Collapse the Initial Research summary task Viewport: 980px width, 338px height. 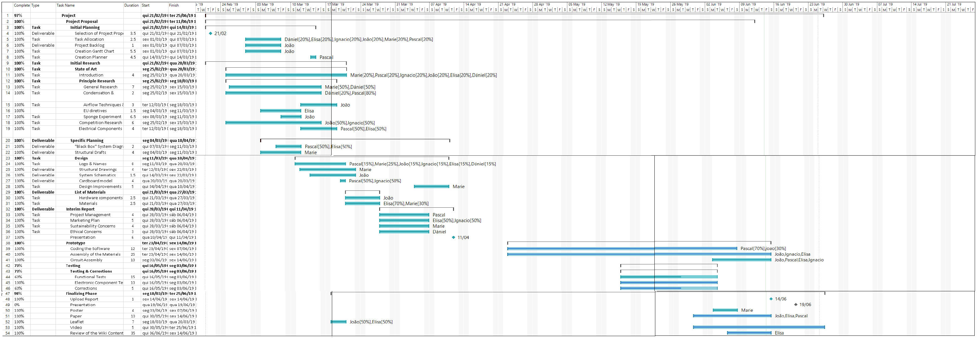coord(85,64)
